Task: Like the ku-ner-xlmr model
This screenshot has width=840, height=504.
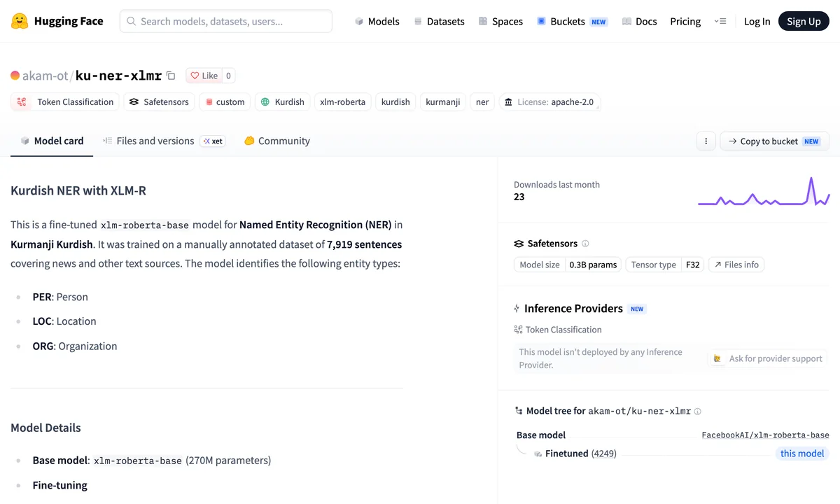Action: (203, 76)
